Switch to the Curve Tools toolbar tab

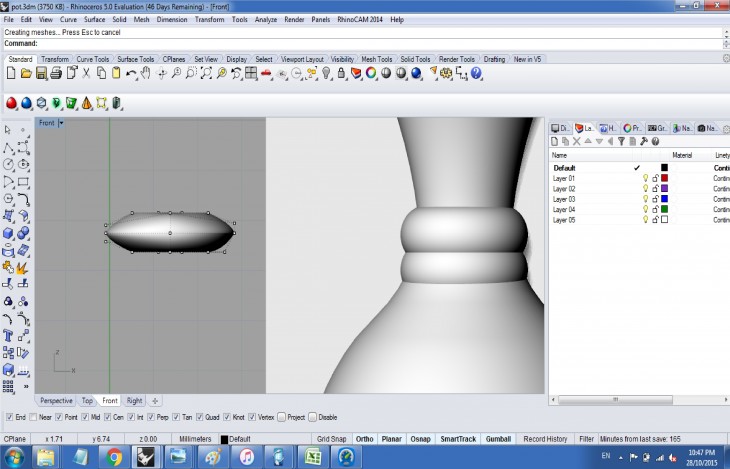93,59
